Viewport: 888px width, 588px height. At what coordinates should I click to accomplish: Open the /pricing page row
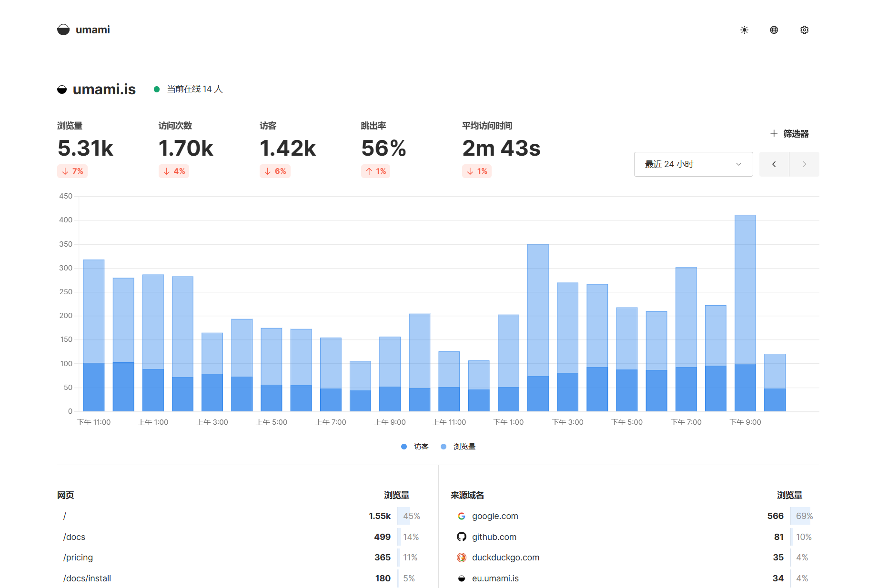(78, 558)
